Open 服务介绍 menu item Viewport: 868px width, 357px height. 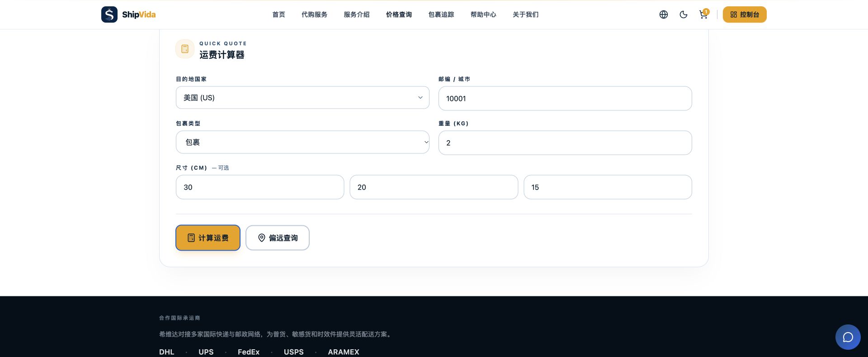(357, 14)
